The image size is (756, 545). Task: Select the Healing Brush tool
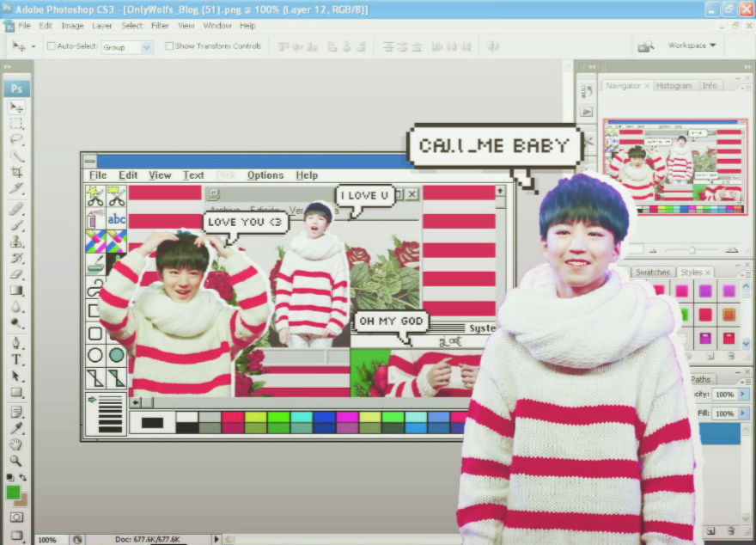[x=16, y=209]
